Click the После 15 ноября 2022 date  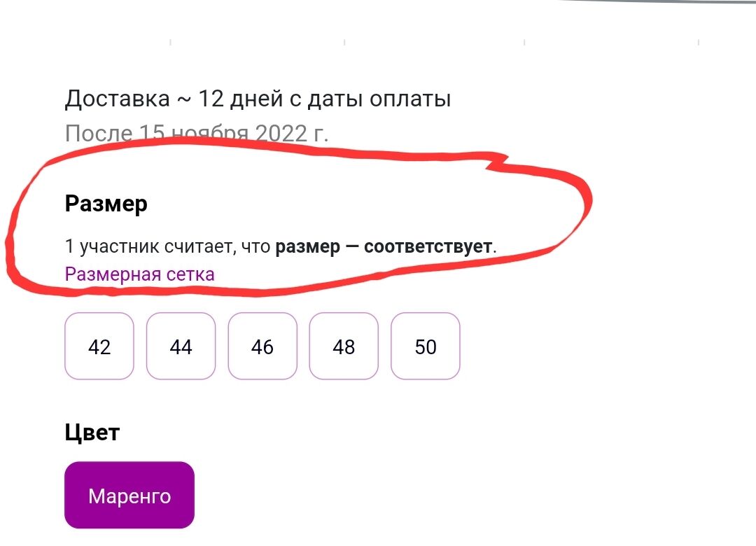tap(196, 133)
